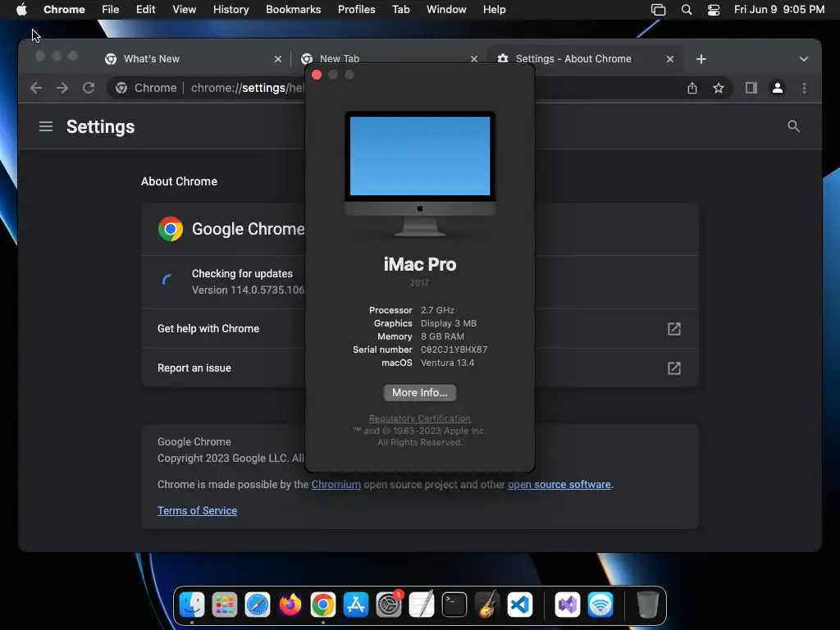Close the New Tab tab
Screen dimensions: 840x630
tap(473, 58)
